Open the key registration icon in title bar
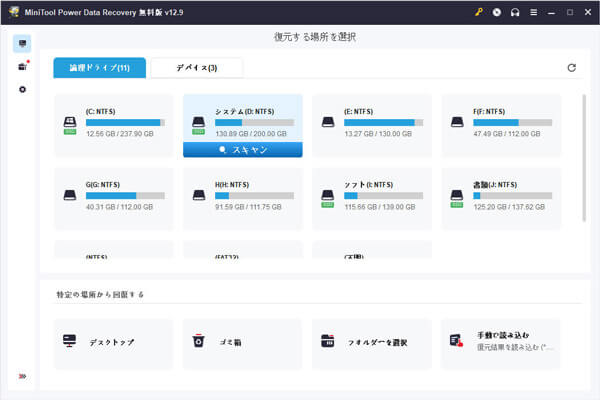The height and width of the screenshot is (400, 600). [x=478, y=12]
